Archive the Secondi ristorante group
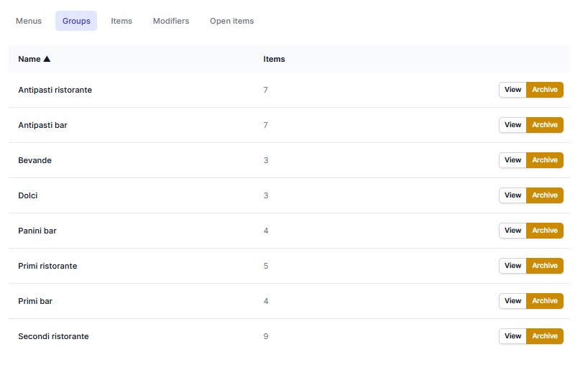This screenshot has width=588, height=370. click(545, 336)
